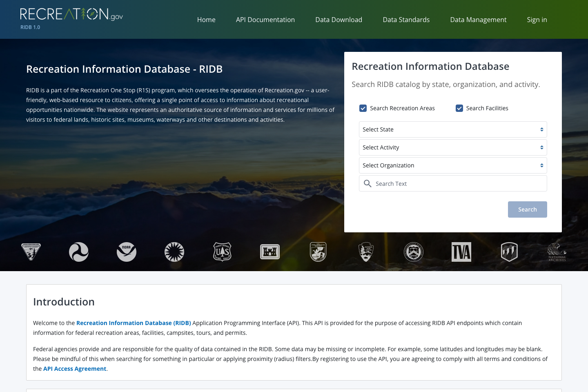Select the US Forest Service logo
This screenshot has height=392, width=588.
pyautogui.click(x=222, y=252)
